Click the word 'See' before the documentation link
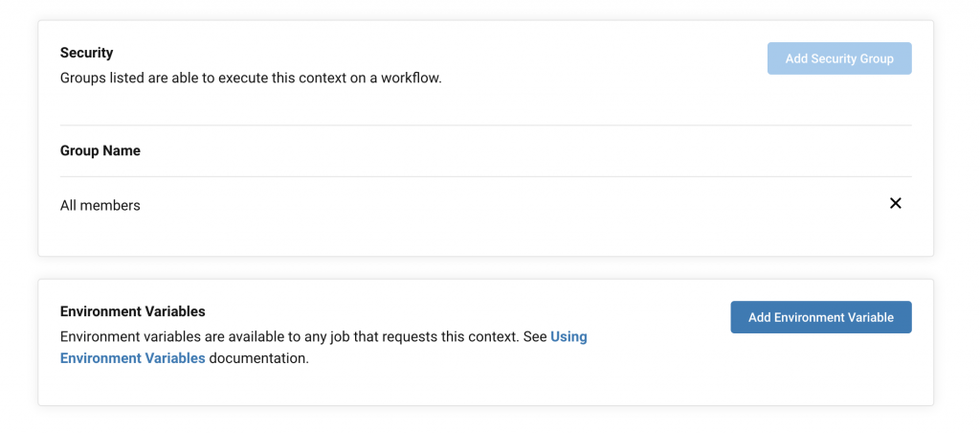 535,337
